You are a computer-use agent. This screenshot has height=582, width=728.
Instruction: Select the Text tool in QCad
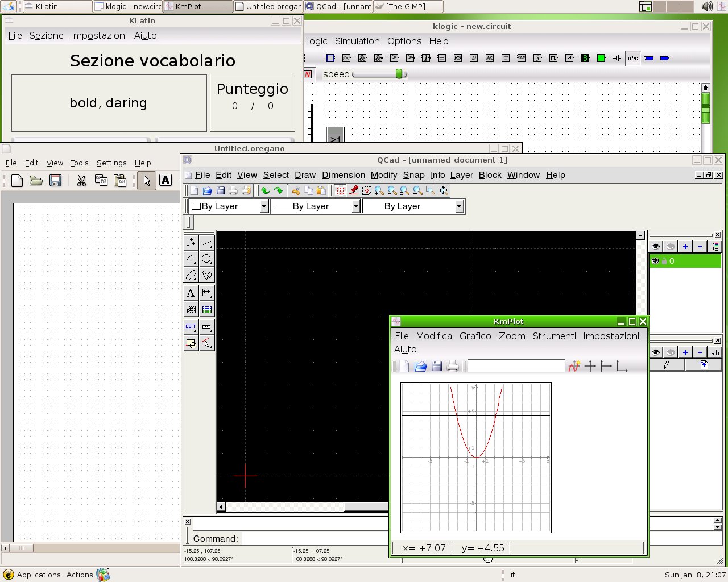pyautogui.click(x=191, y=293)
